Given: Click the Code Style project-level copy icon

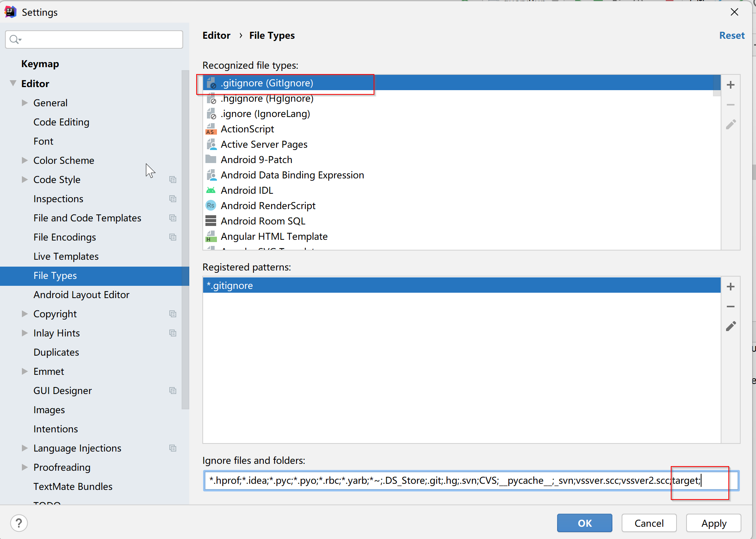Looking at the screenshot, I should click(x=173, y=180).
